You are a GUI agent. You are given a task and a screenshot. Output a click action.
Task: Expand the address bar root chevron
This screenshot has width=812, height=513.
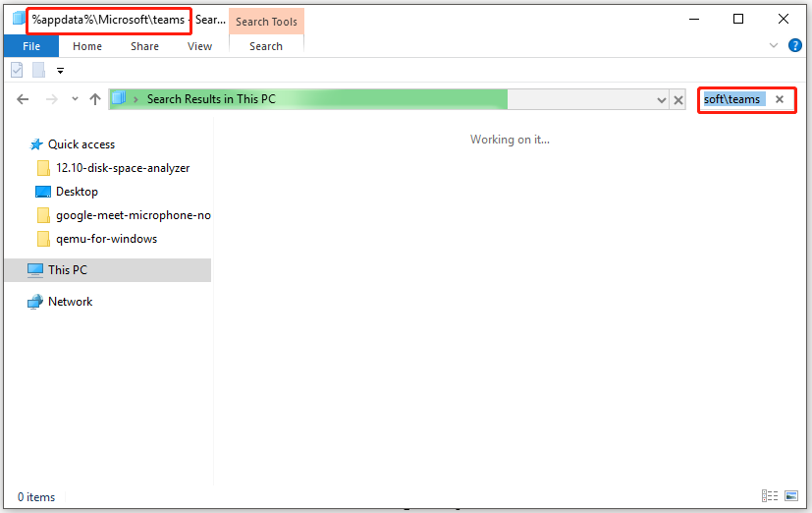point(136,99)
